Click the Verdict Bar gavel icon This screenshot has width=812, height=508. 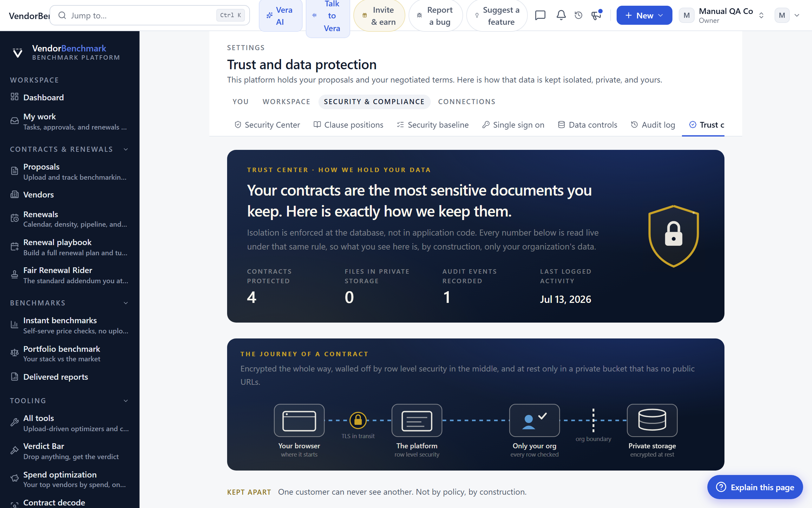point(14,451)
